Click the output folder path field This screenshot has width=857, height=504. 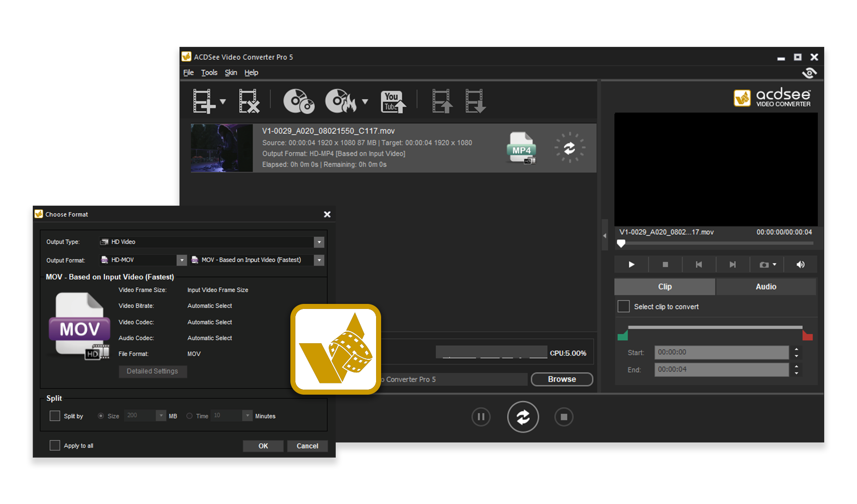(454, 380)
